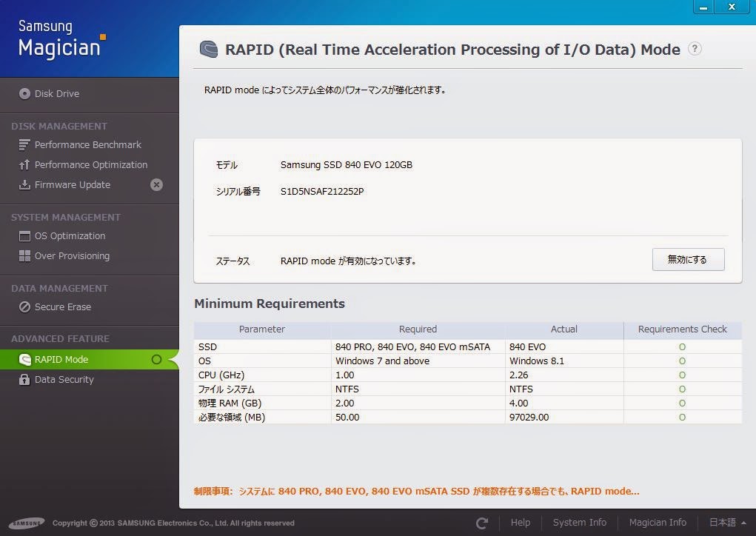Click the Actual column header
Image resolution: width=756 pixels, height=536 pixels.
coord(564,329)
